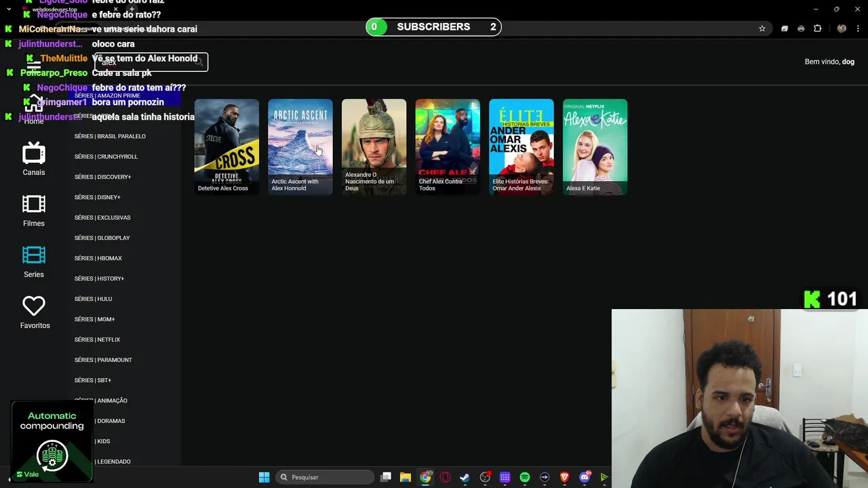Bookmark this page with the star icon
Viewport: 868px width, 488px height.
[762, 28]
